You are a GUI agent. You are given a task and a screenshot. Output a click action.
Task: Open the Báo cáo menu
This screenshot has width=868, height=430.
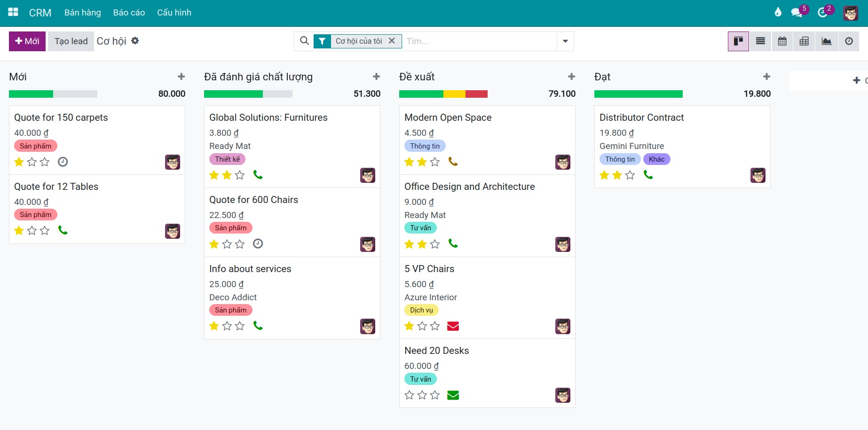point(129,13)
